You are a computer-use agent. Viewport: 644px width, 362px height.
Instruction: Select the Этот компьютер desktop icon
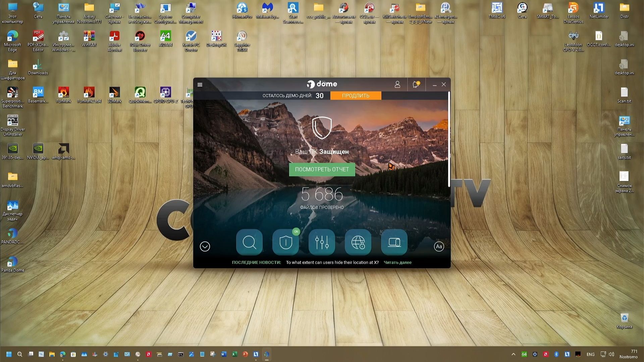(x=12, y=13)
